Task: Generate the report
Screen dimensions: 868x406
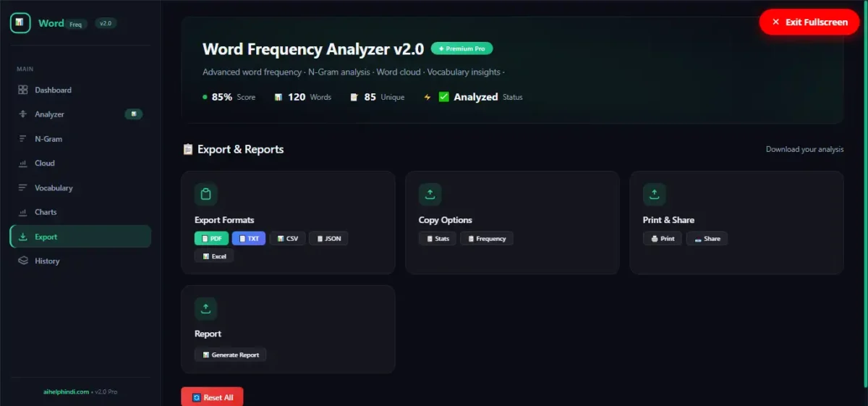Action: point(230,355)
